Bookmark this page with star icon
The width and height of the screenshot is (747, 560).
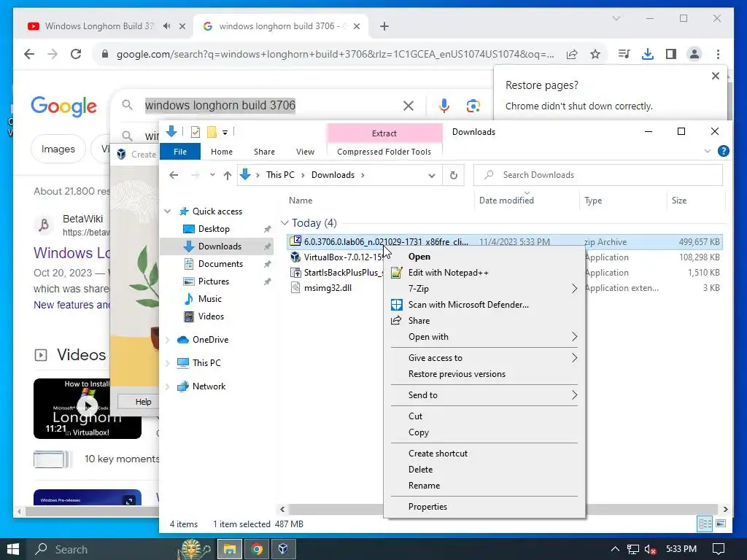[x=595, y=54]
